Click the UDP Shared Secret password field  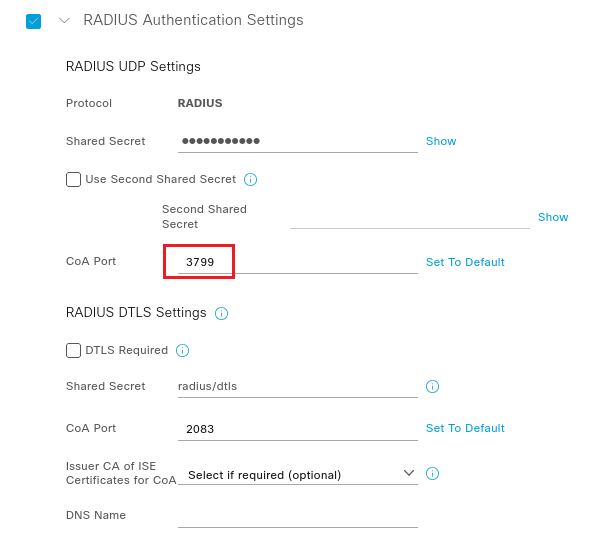pyautogui.click(x=297, y=142)
